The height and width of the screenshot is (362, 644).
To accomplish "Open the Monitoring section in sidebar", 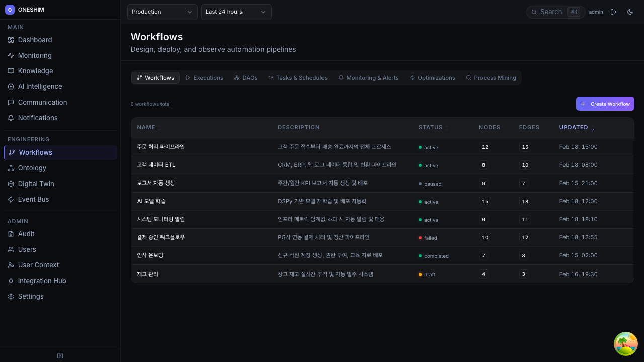I will coord(35,55).
